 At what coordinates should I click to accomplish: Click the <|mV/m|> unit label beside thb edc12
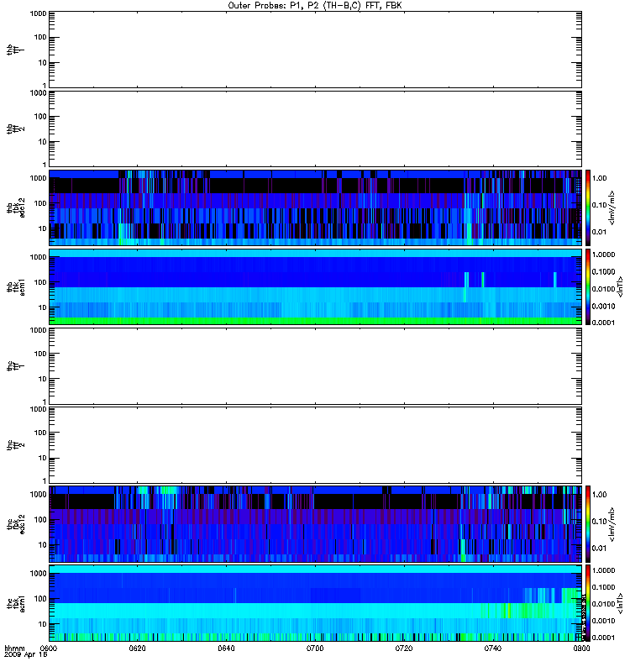tap(612, 207)
